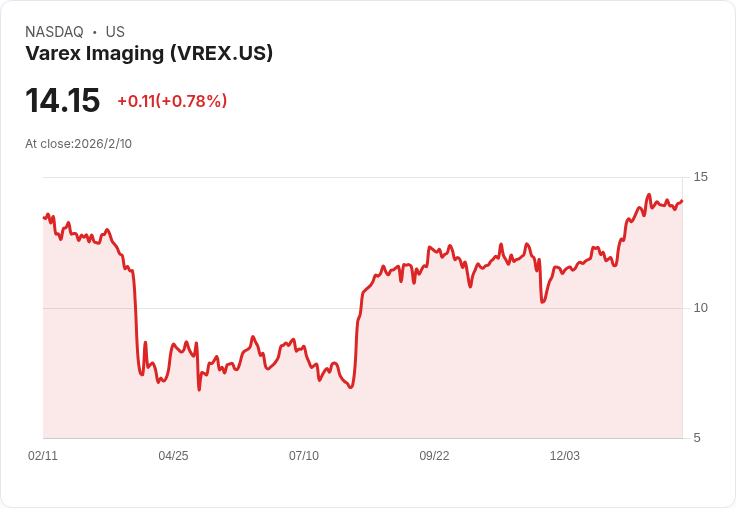The image size is (736, 508).
Task: Click the price line's leftmost starting point
Action: click(44, 217)
